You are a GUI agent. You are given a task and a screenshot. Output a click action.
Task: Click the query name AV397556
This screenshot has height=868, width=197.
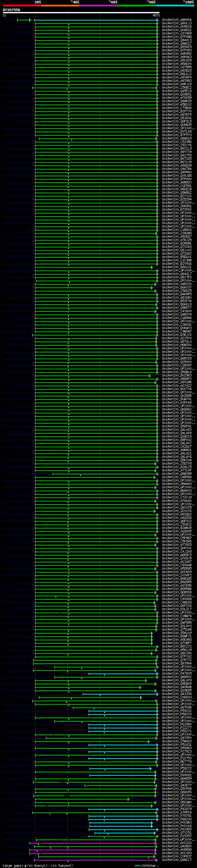[x=11, y=10]
